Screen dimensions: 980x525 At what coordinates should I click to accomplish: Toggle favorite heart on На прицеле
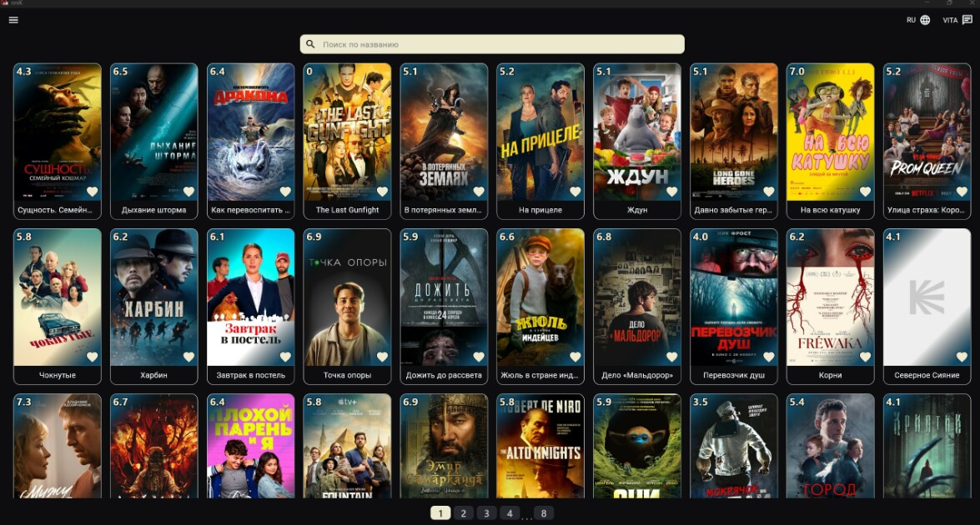(575, 192)
